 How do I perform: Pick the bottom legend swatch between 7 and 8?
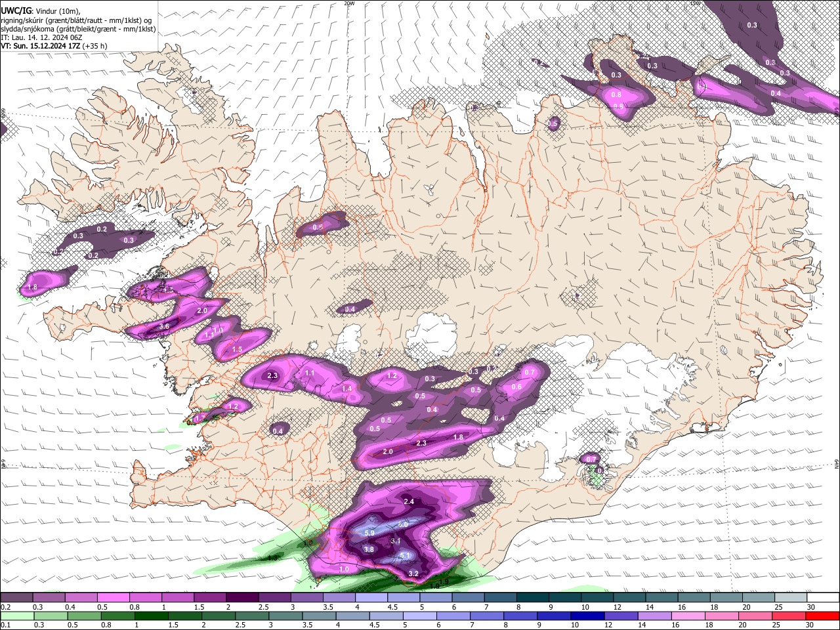coord(486,616)
